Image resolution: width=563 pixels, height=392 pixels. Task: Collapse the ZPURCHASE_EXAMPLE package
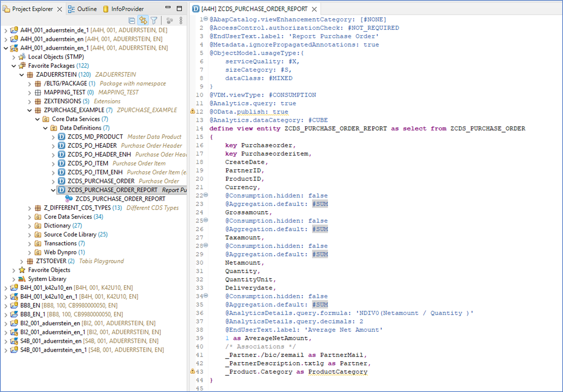click(29, 110)
